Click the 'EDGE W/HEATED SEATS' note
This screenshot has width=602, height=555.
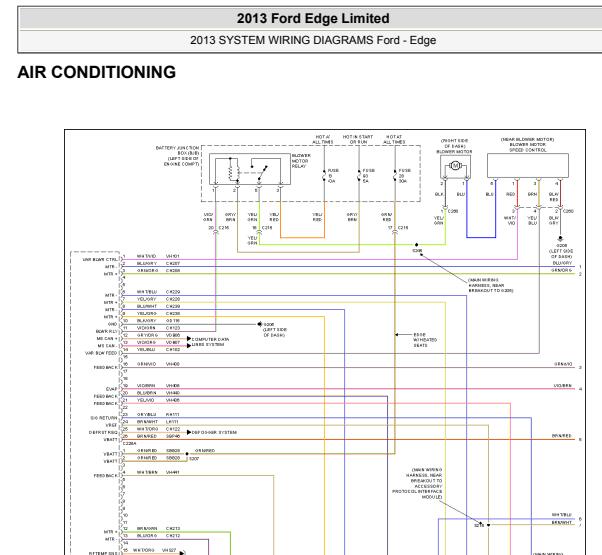[425, 340]
